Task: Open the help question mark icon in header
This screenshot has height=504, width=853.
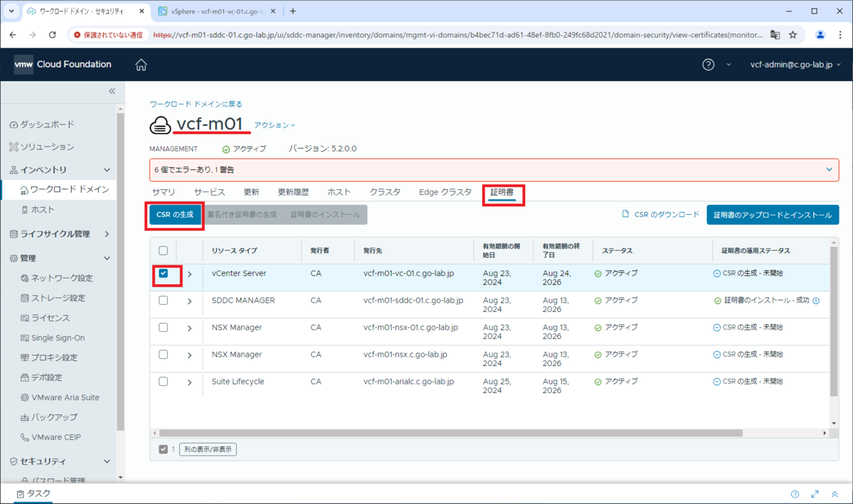Action: (708, 65)
